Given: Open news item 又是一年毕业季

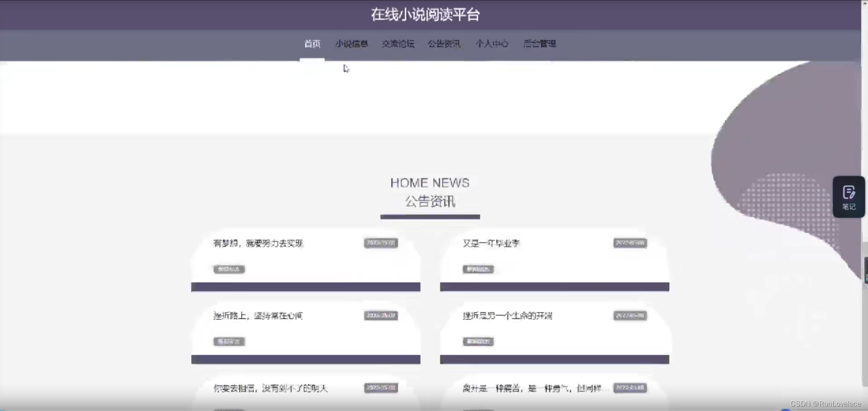Looking at the screenshot, I should tap(491, 243).
